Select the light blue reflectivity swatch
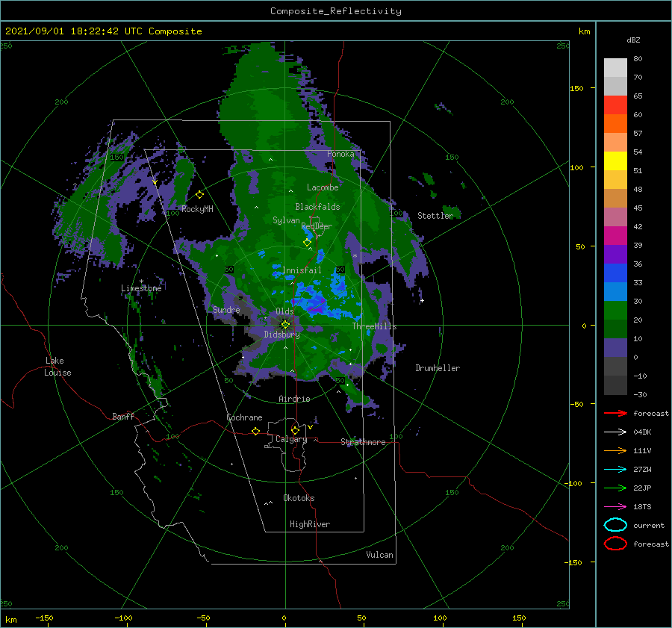 point(615,291)
